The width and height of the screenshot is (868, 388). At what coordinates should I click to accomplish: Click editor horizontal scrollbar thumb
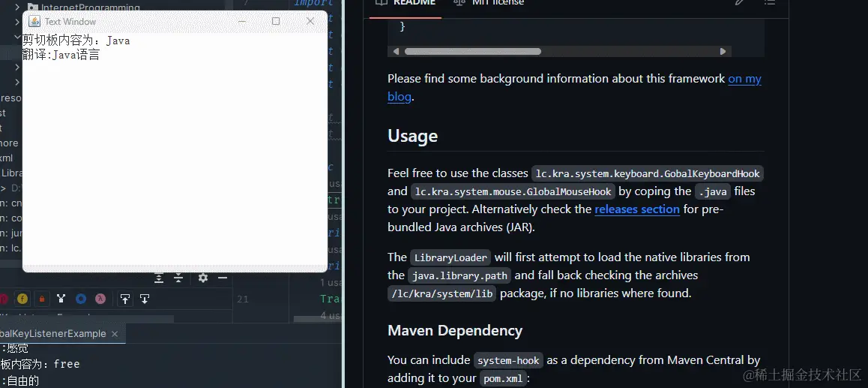click(x=317, y=319)
